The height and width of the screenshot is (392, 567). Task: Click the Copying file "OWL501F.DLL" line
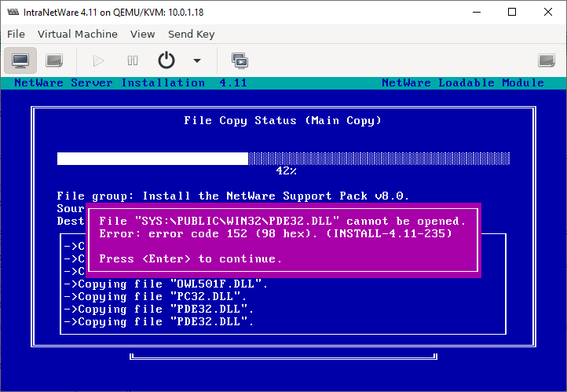coord(166,284)
